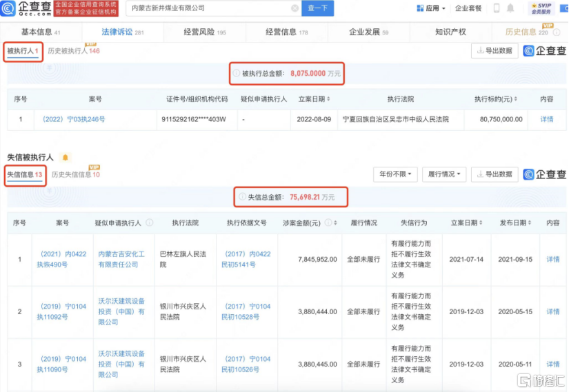Open 企业套餐 link
Viewport: 569px width, 392px height.
pyautogui.click(x=468, y=8)
